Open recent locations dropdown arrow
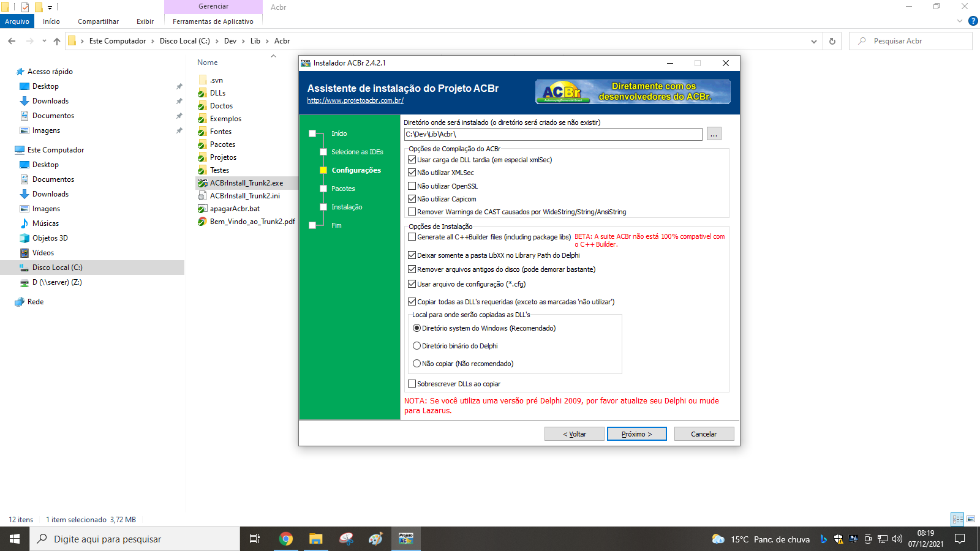980x551 pixels. (44, 41)
